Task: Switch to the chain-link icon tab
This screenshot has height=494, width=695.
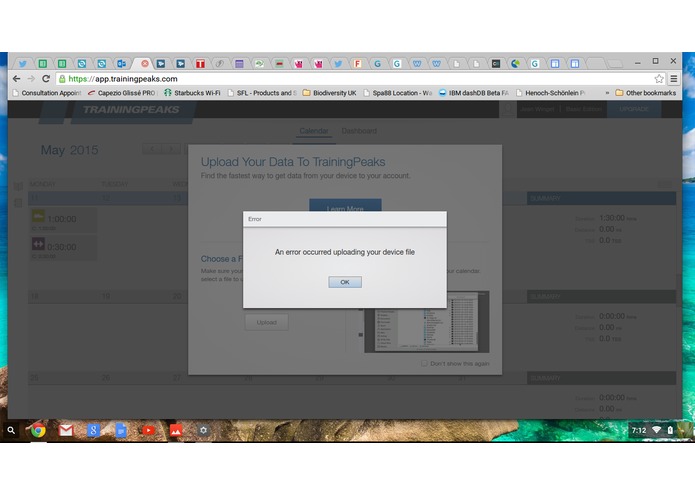Action: 220,64
